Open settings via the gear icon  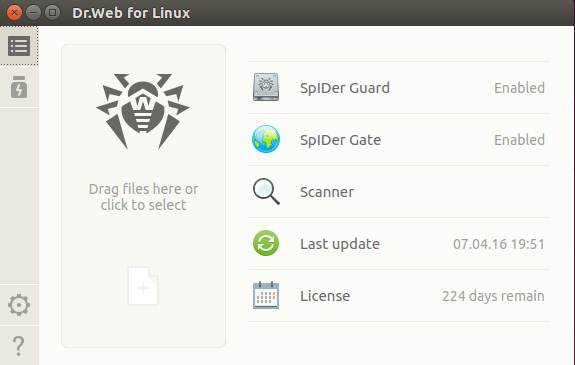[19, 305]
